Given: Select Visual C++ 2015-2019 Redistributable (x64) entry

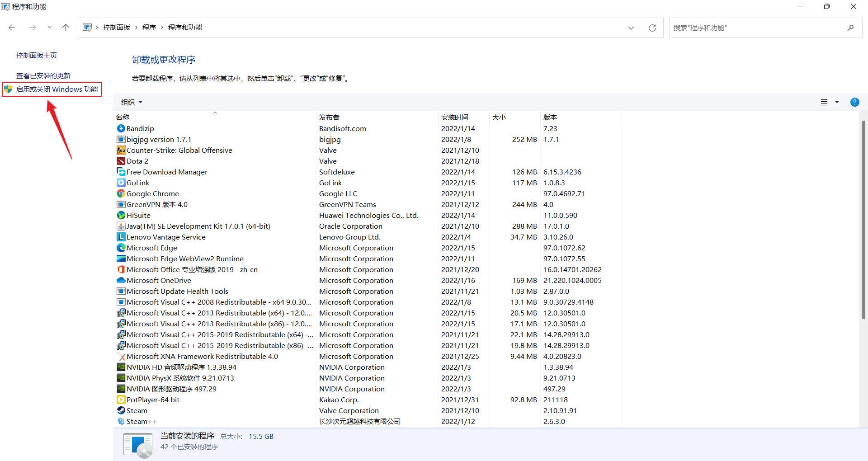Looking at the screenshot, I should coord(368,334).
